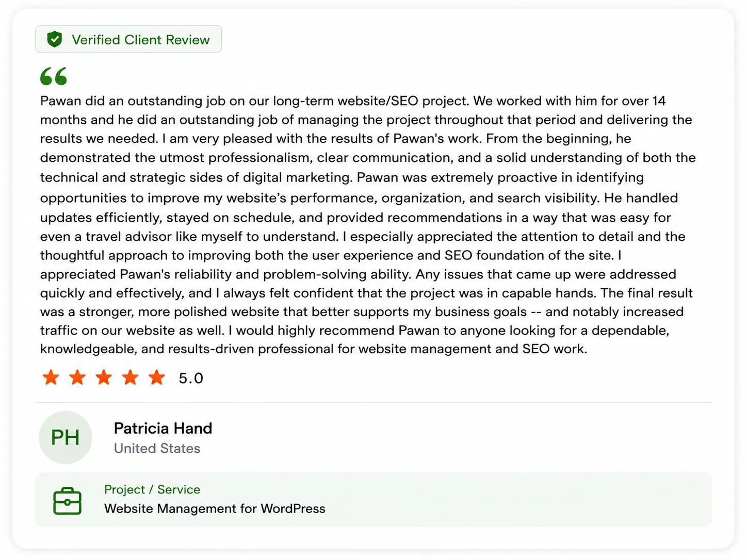
Task: Click the third orange rating star
Action: (x=104, y=377)
